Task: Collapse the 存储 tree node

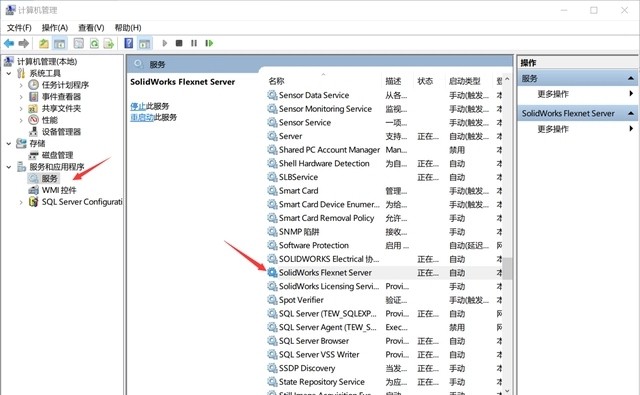Action: pos(9,144)
